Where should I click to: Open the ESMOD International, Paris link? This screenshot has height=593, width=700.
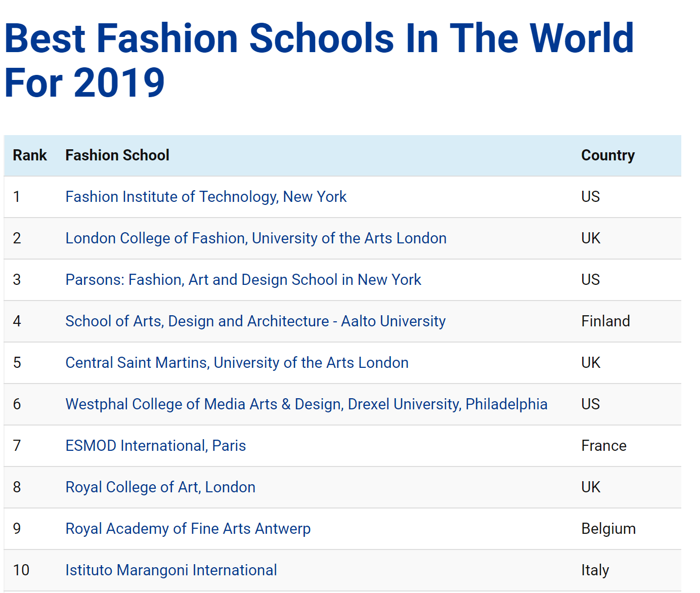(x=156, y=446)
